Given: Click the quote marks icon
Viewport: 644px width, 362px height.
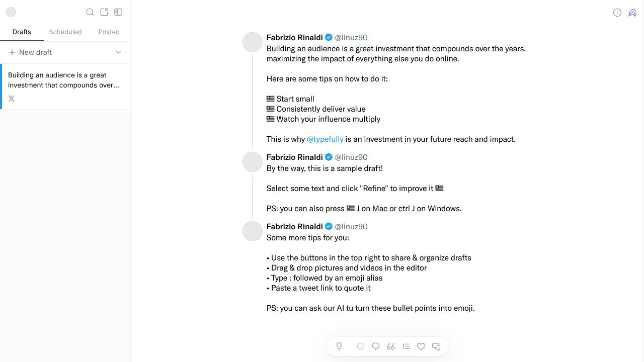Looking at the screenshot, I should pyautogui.click(x=391, y=346).
